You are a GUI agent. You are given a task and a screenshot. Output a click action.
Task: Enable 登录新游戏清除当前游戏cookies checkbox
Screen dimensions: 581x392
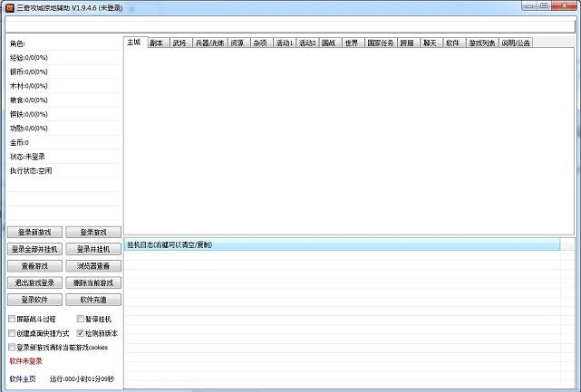click(12, 347)
